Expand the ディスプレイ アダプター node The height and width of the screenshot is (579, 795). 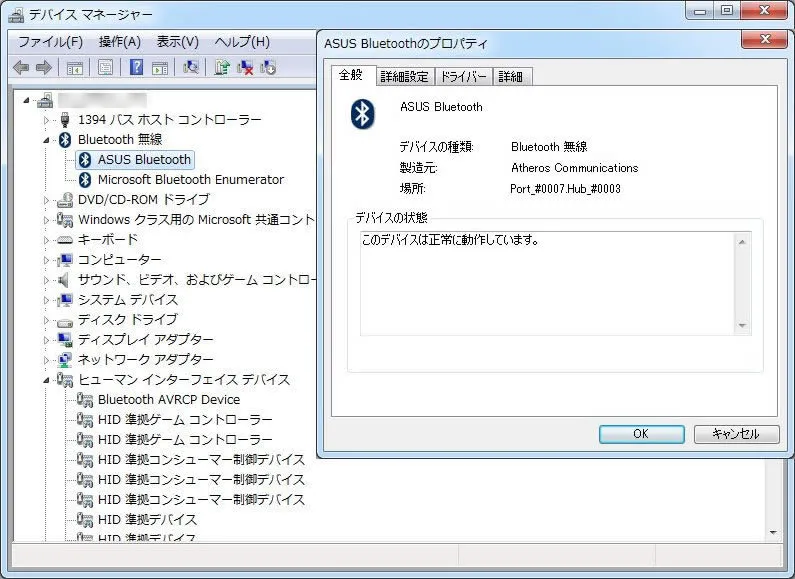(47, 340)
